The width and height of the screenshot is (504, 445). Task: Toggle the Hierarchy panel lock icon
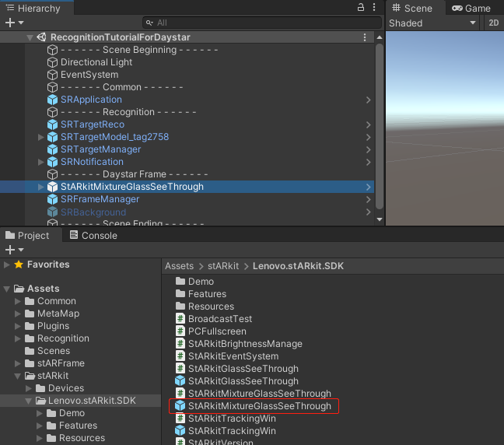tap(361, 8)
